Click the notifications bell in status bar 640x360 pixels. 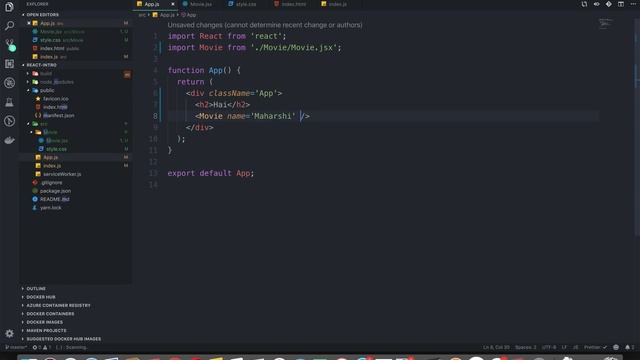627,347
